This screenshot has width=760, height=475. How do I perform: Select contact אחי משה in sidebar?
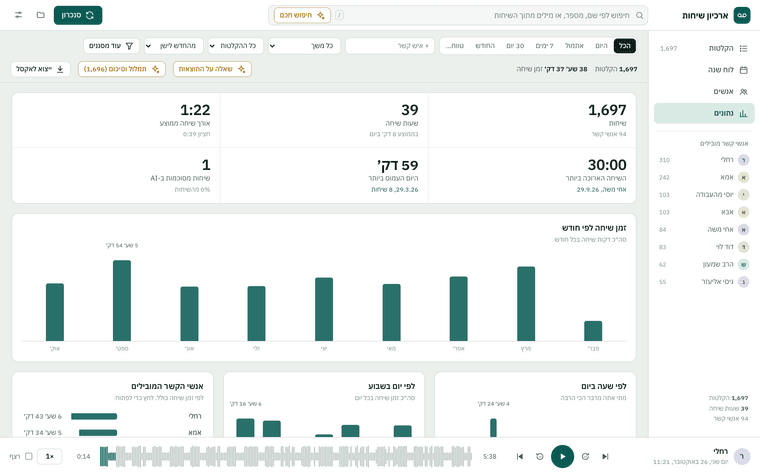click(704, 230)
